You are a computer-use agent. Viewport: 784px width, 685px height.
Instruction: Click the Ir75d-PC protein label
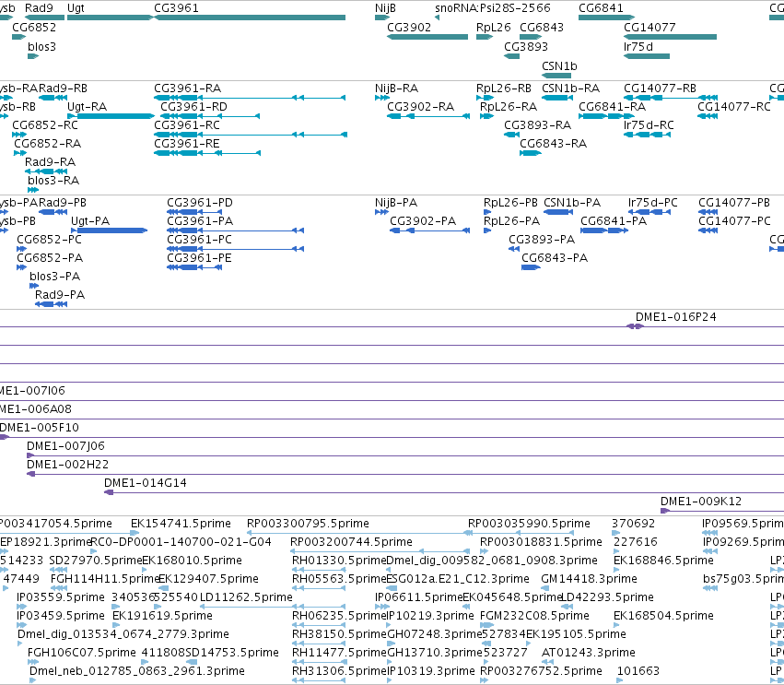[x=653, y=203]
